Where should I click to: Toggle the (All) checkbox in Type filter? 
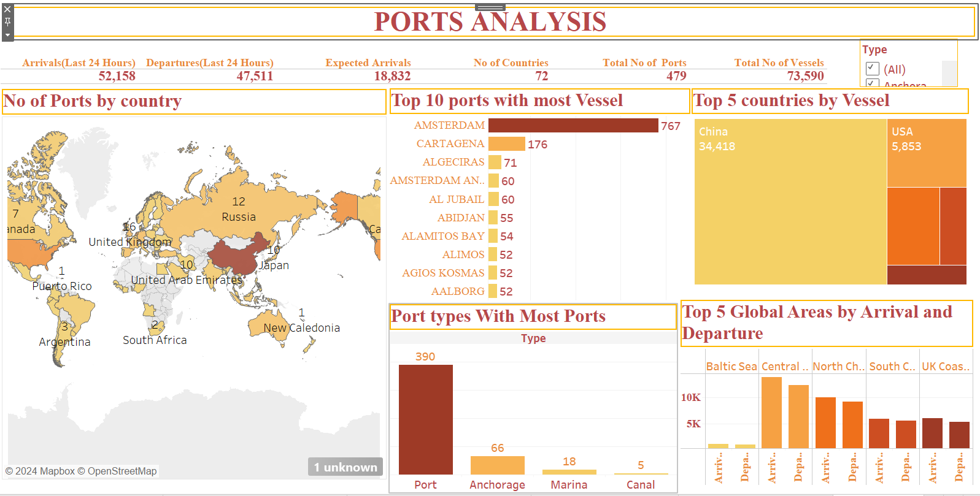[873, 69]
